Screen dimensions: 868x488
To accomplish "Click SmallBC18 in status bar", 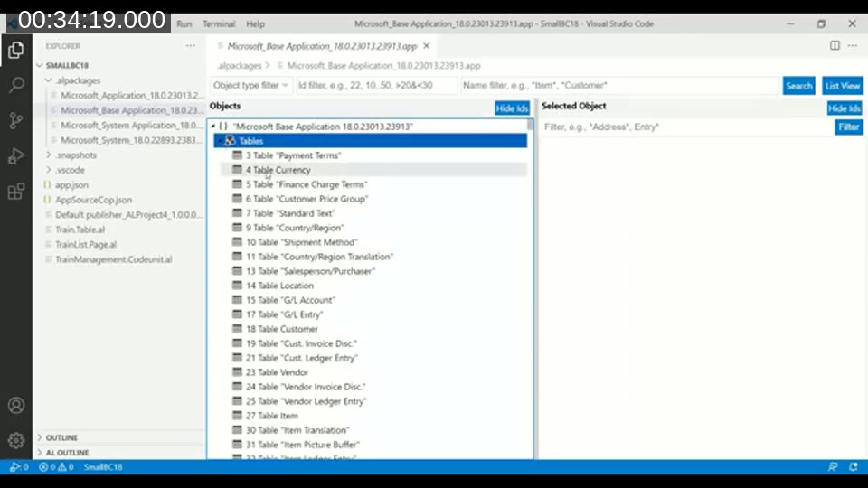I will click(103, 467).
